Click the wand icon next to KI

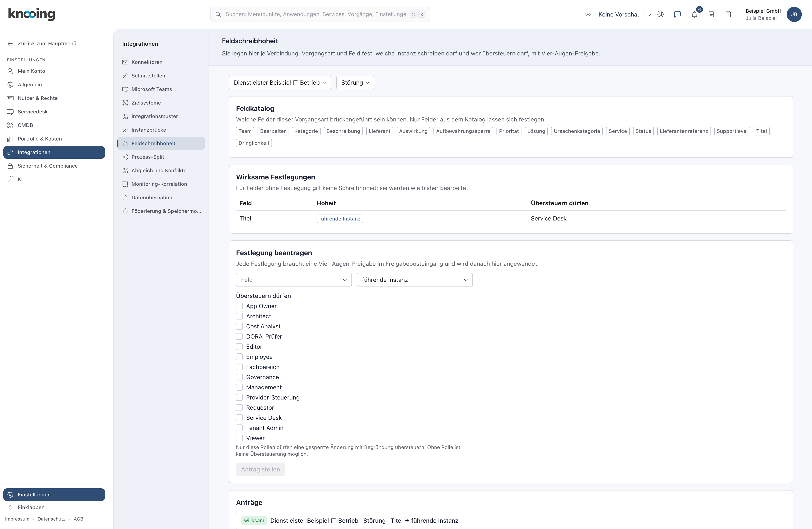10,179
